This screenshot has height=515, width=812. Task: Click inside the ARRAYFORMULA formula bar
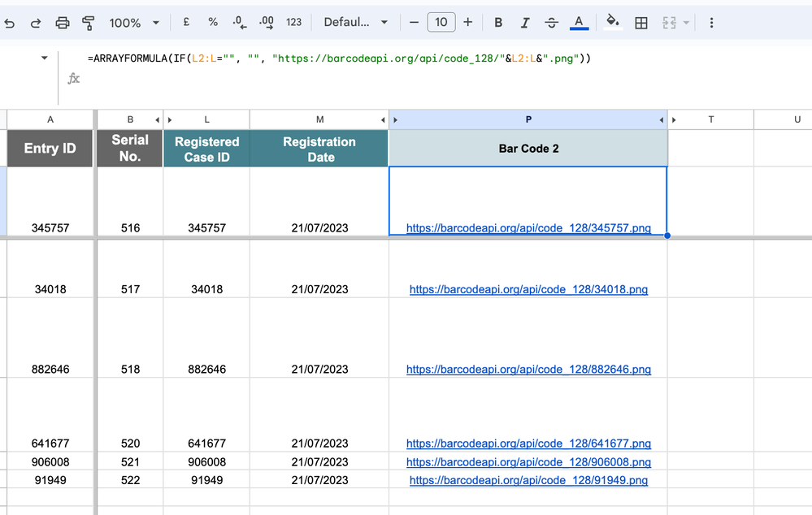click(x=339, y=58)
